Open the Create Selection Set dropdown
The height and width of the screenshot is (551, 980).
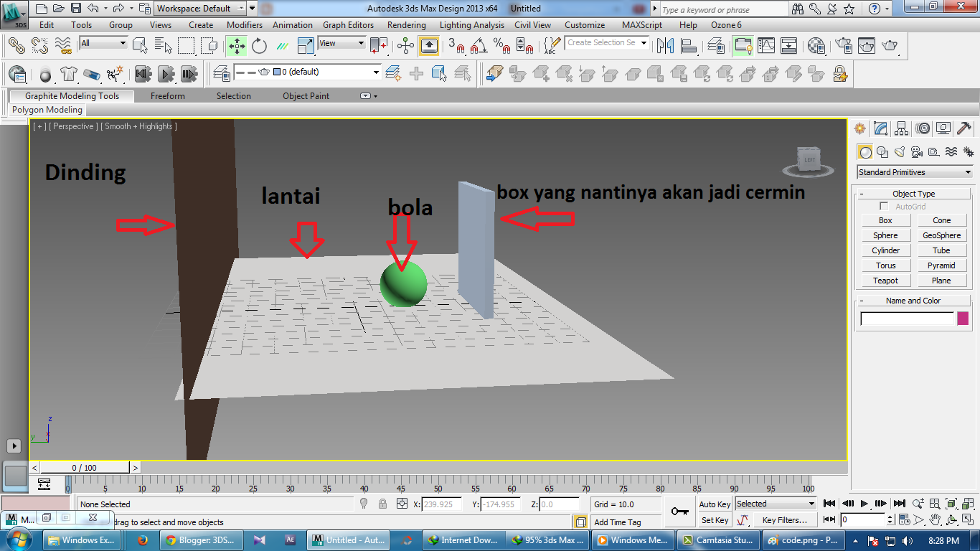pos(607,43)
